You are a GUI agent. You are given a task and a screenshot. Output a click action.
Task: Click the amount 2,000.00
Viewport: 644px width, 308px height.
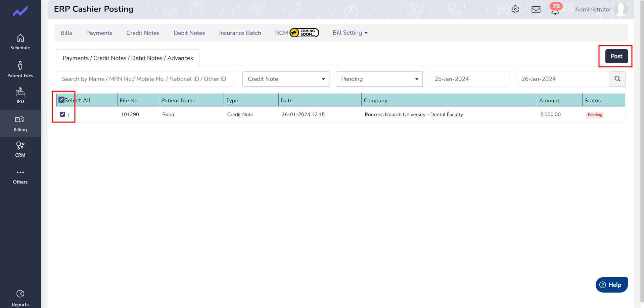(550, 114)
